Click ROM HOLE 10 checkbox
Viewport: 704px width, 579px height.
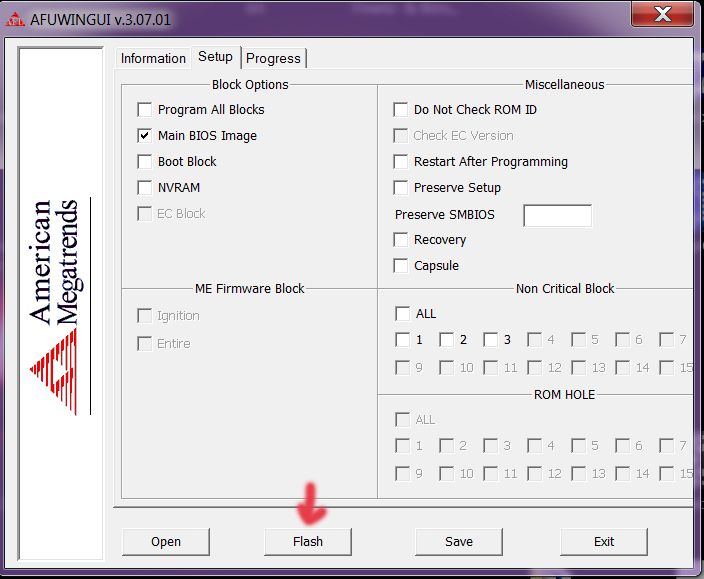point(446,474)
